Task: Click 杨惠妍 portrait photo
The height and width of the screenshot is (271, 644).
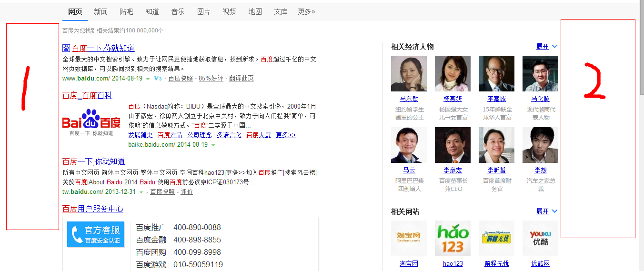Action: click(453, 74)
